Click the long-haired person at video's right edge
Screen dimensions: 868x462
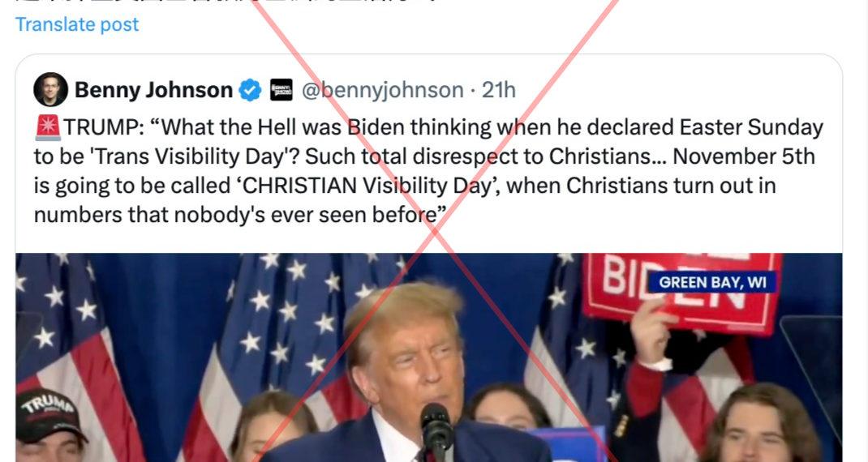click(761, 423)
